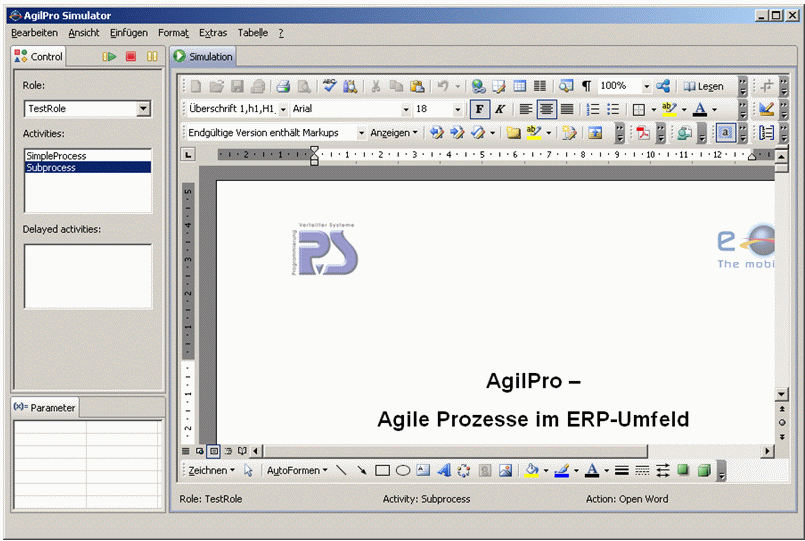
Task: Align text left
Action: (x=525, y=109)
